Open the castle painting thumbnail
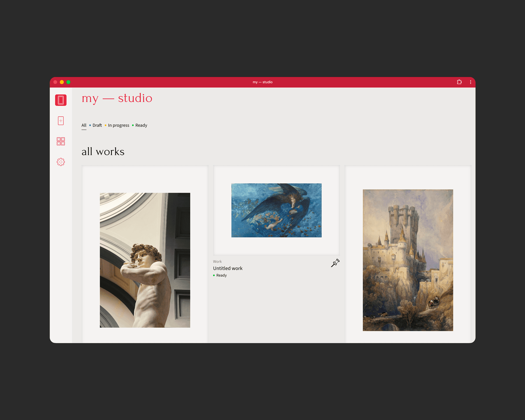The width and height of the screenshot is (525, 420). click(408, 260)
